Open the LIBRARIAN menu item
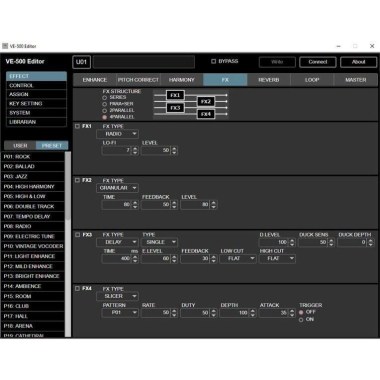This screenshot has height=380, width=380. click(x=36, y=122)
